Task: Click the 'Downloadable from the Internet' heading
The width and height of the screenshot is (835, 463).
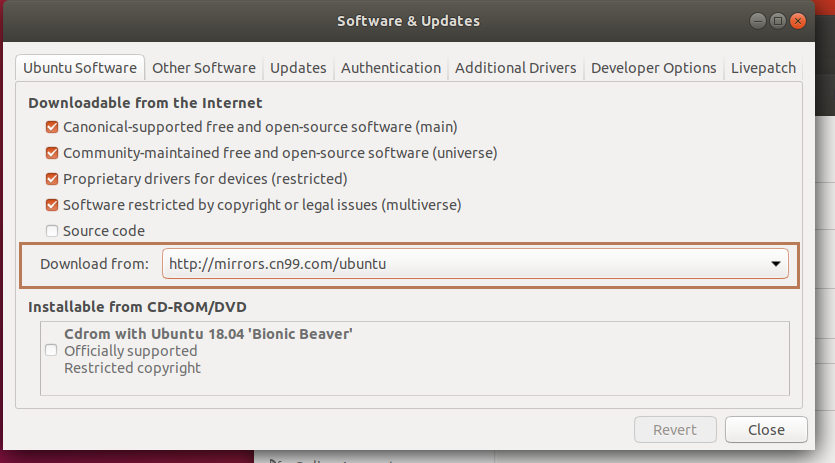Action: click(145, 103)
